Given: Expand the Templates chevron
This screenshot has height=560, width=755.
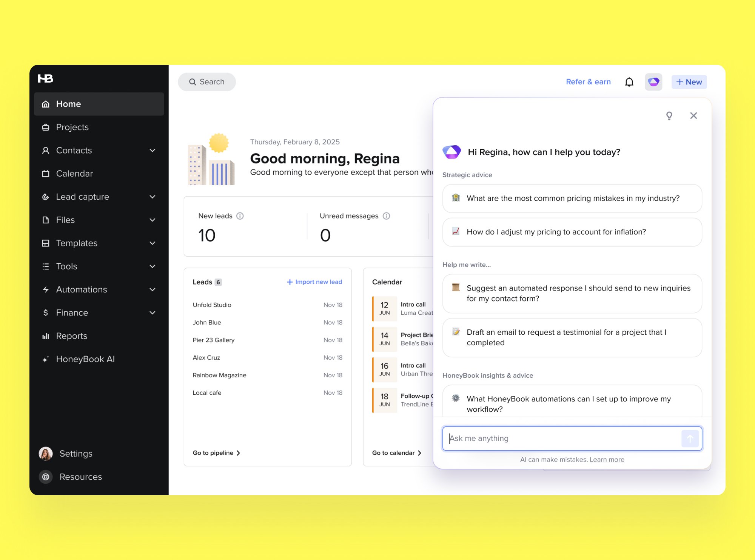Looking at the screenshot, I should click(x=153, y=243).
